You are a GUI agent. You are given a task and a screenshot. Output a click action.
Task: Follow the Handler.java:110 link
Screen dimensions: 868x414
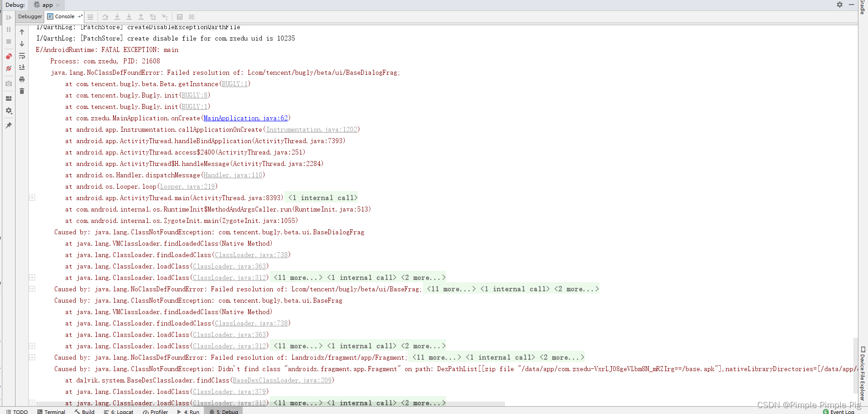[233, 175]
